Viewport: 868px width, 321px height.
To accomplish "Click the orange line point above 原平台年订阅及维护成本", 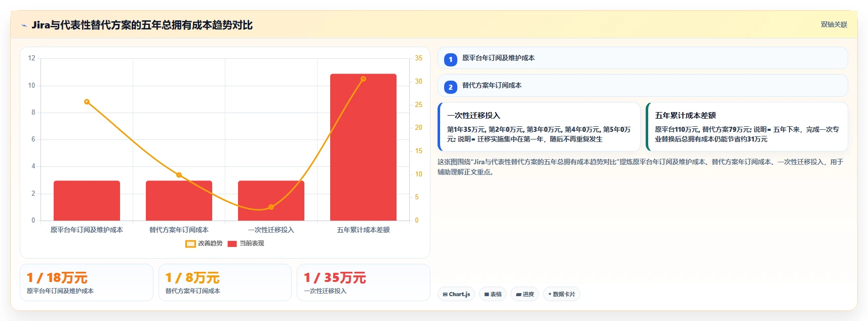I will coord(87,102).
